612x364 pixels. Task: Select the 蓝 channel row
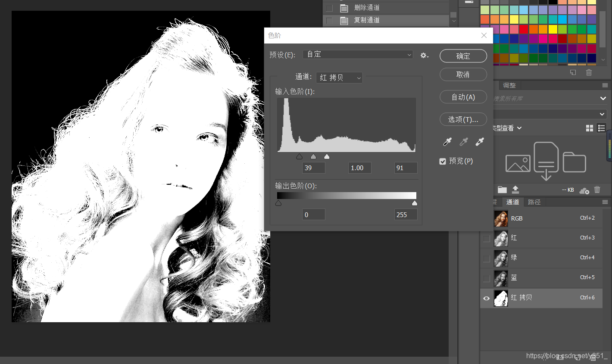pos(541,278)
